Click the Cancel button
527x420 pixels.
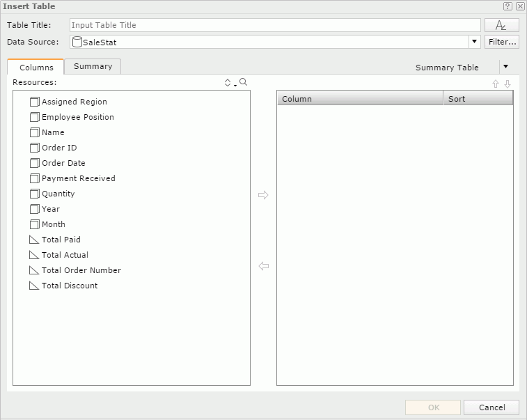click(491, 407)
